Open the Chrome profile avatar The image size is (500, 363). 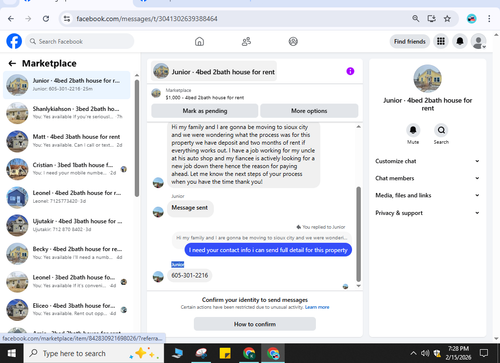point(471,19)
